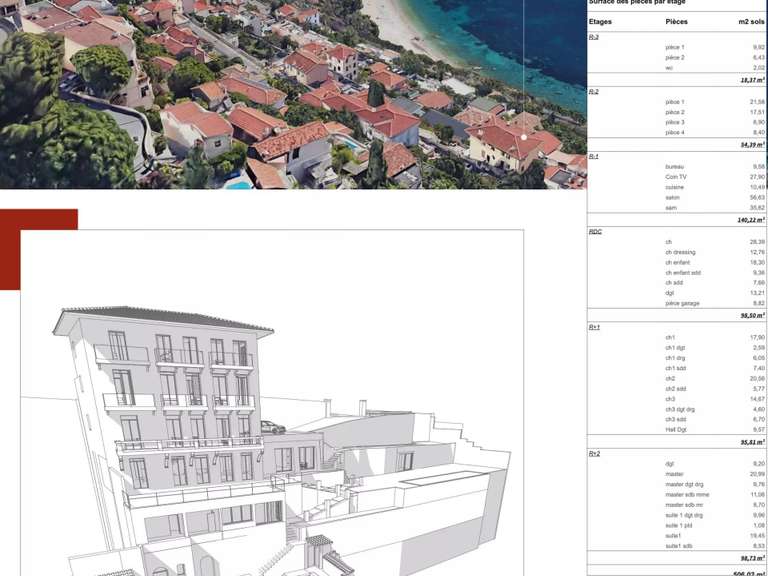Image resolution: width=768 pixels, height=576 pixels.
Task: Select the 'ch2 sdd' entry
Action: click(x=676, y=388)
